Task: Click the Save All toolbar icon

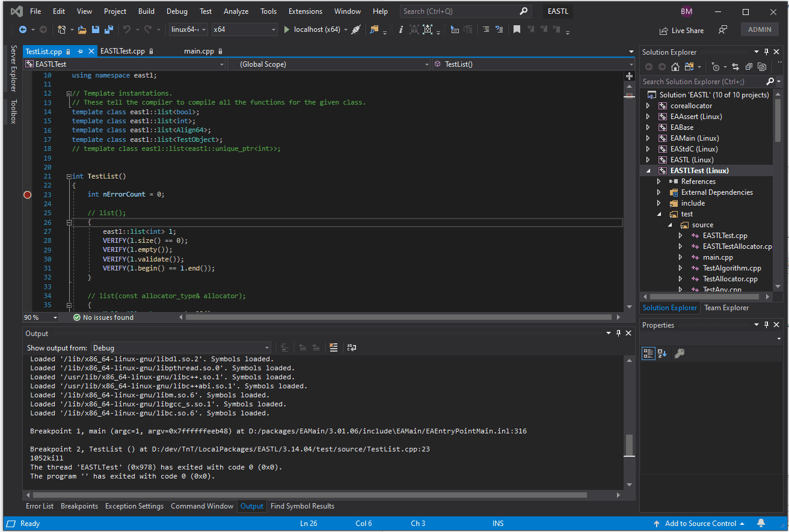Action: pyautogui.click(x=110, y=29)
